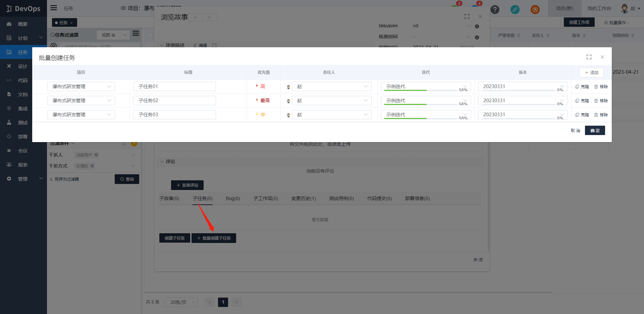Open 责任人 dropdown in 子任务02 row
The image size is (644, 314).
(331, 101)
